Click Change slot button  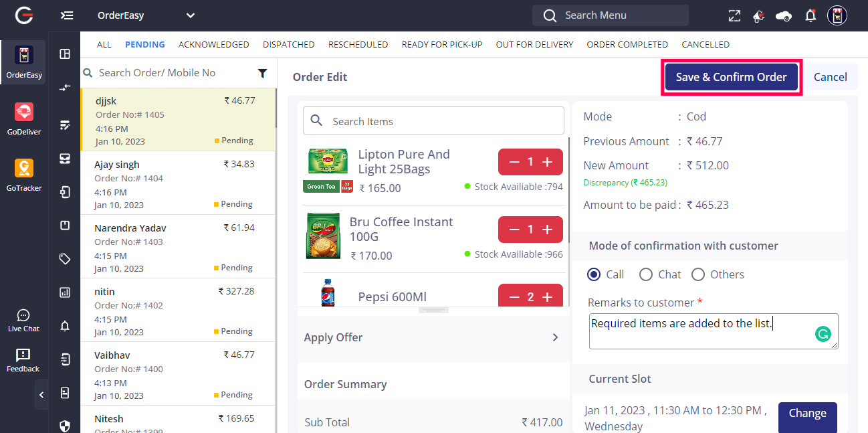[807, 414]
